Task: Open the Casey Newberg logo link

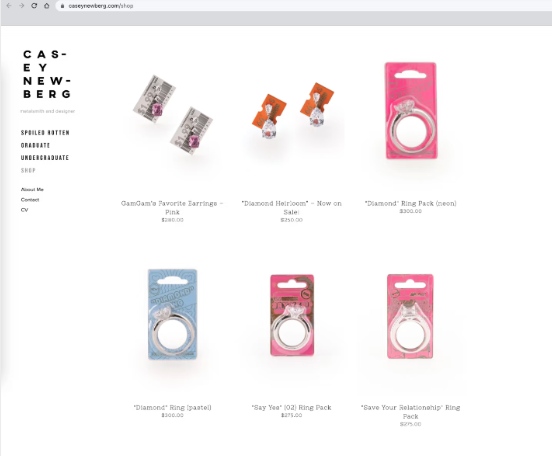Action: 47,74
